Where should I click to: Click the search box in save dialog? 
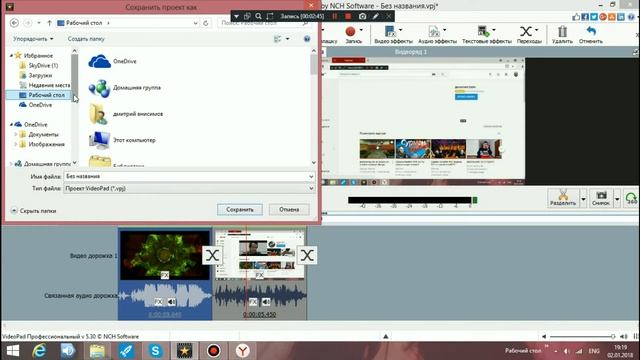point(264,23)
